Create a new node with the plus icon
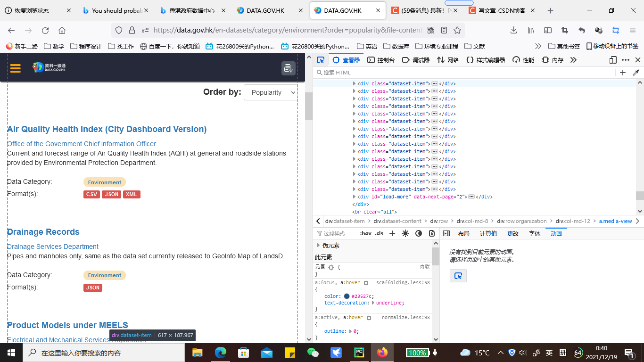Viewport: 644px width, 362px height. (x=623, y=72)
